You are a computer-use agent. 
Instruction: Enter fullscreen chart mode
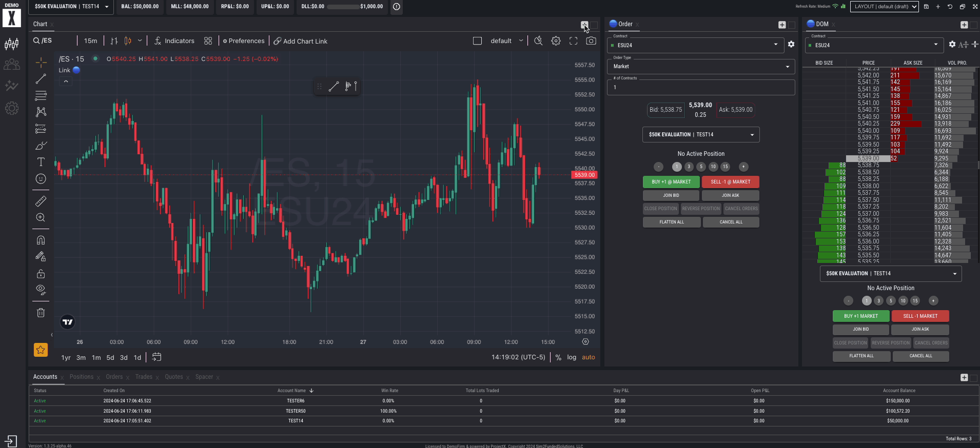[573, 41]
